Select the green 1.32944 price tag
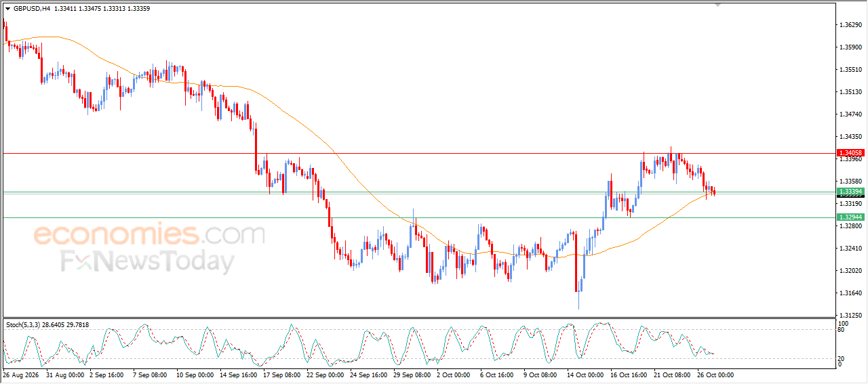Image resolution: width=868 pixels, height=384 pixels. 850,217
